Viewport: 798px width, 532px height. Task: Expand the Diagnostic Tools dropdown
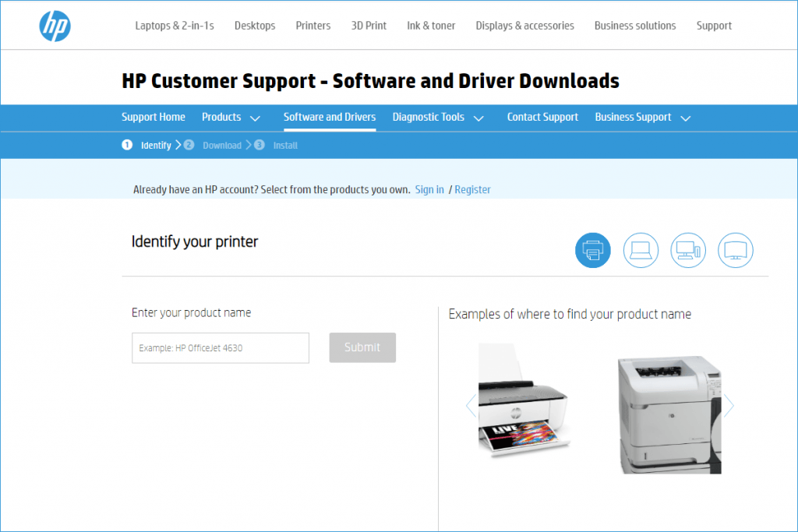[438, 118]
